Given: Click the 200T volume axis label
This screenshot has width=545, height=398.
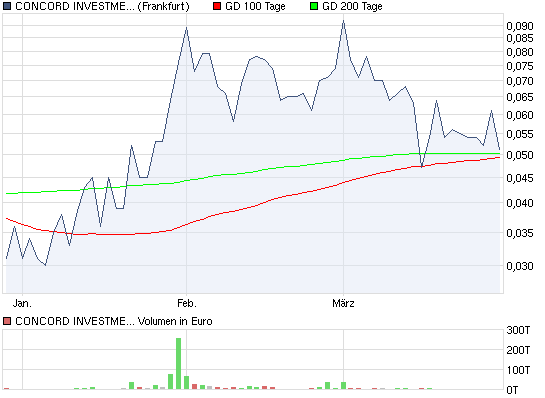Looking at the screenshot, I should 518,350.
